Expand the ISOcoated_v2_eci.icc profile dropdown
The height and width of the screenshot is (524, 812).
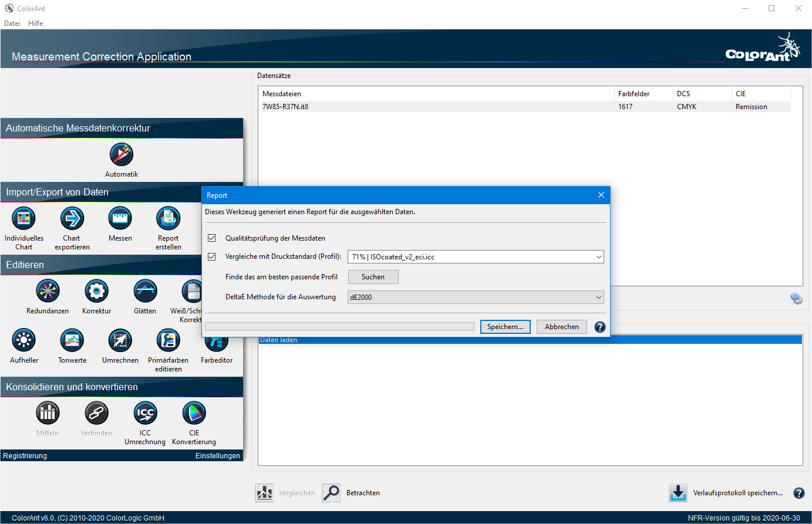click(598, 257)
